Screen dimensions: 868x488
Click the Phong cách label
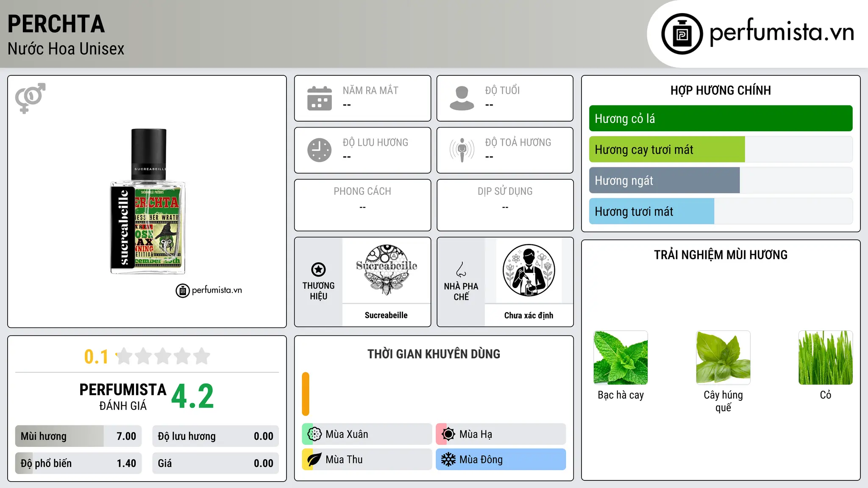(362, 191)
